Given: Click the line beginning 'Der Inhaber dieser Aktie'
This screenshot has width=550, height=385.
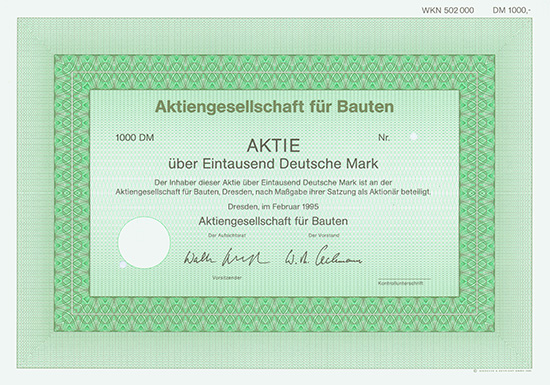Looking at the screenshot, I should [x=273, y=183].
